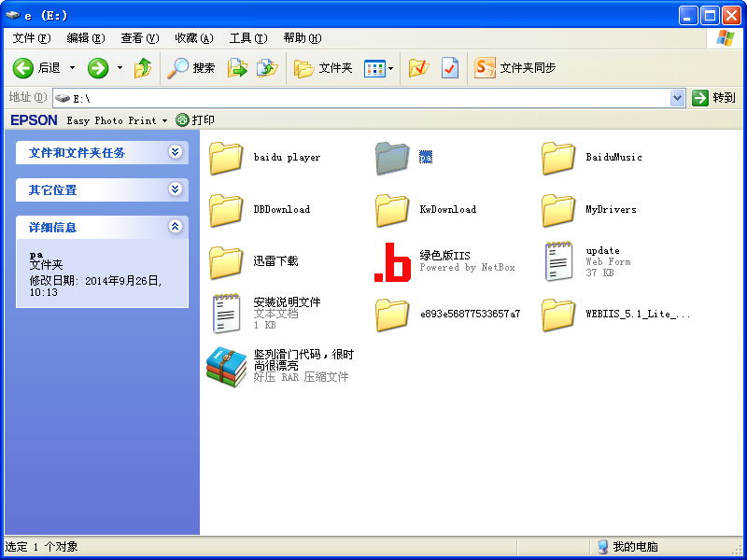Select the RAR archive 竖列滑门代码
This screenshot has height=560, width=747.
[x=227, y=365]
